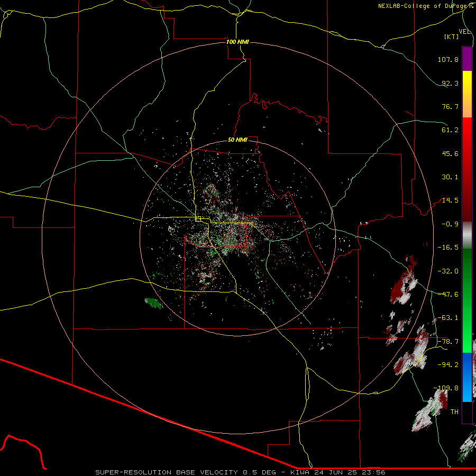476x476 pixels.
Task: Select the -32.0 value on velocity scale
Action: (448, 271)
